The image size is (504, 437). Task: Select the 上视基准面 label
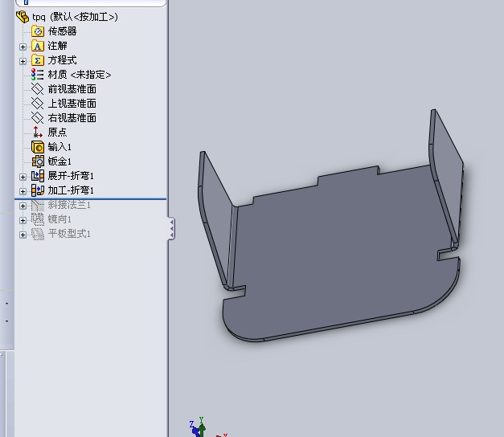(x=72, y=104)
